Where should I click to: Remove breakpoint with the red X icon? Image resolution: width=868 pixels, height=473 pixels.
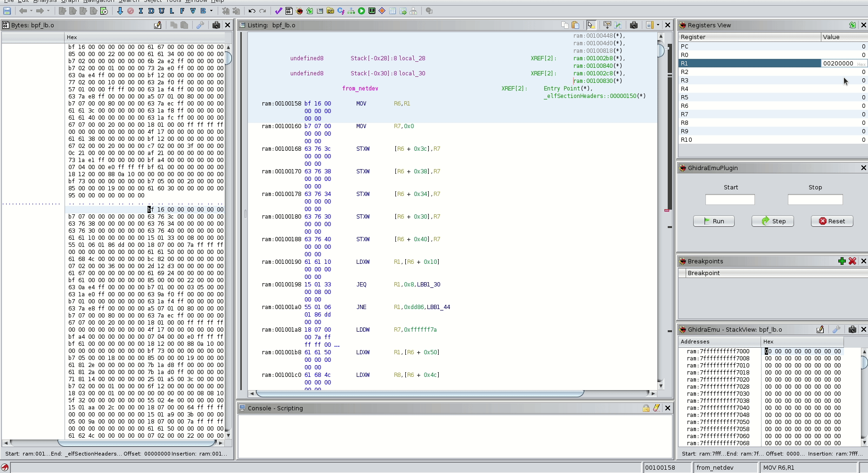[x=852, y=261]
